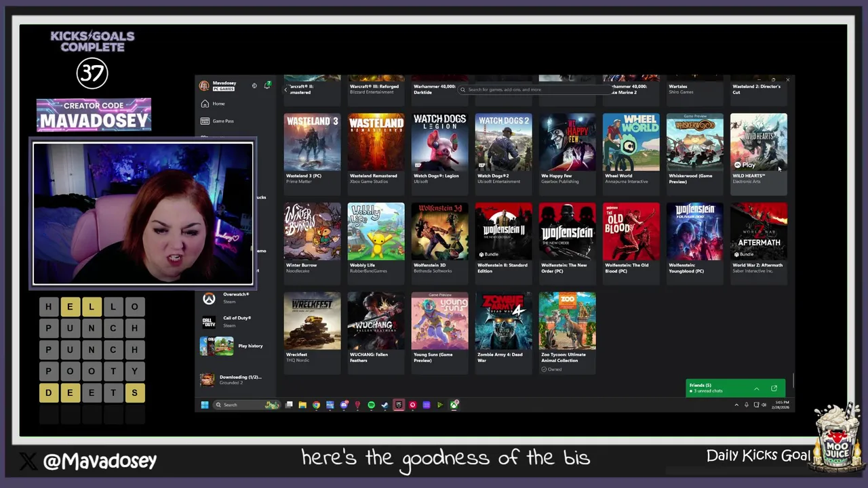Click Wasteland 2: Director's Cut title

pyautogui.click(x=756, y=89)
